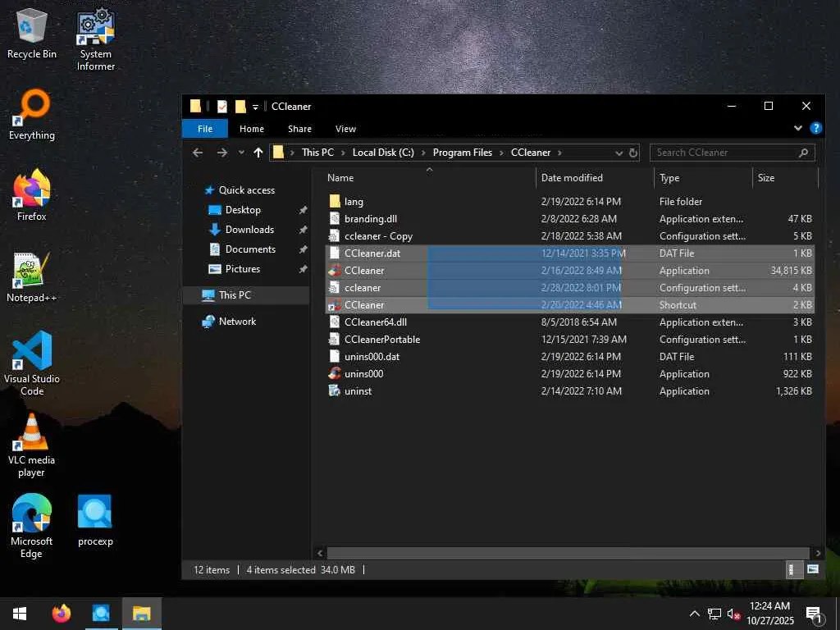
Task: Open the Recycle Bin desktop icon
Action: click(32, 33)
